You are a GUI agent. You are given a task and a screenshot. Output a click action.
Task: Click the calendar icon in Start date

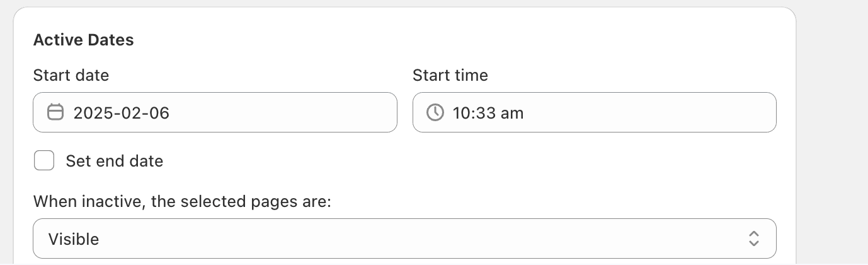[55, 112]
